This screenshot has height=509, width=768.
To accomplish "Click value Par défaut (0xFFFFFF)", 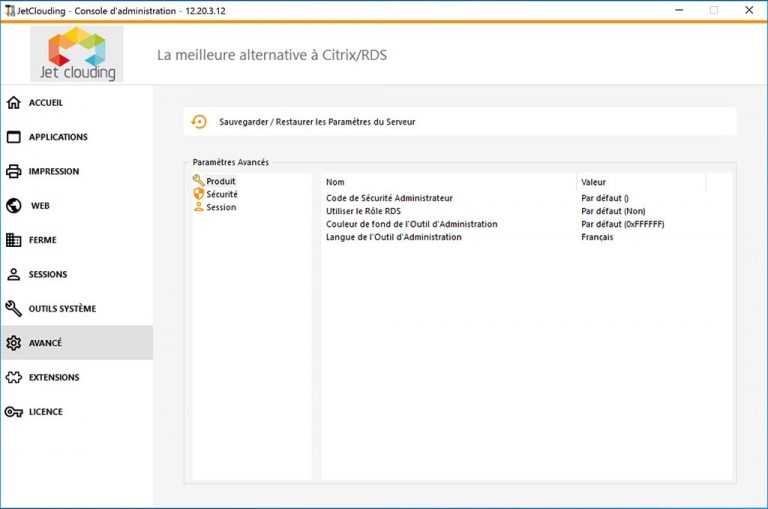I will click(623, 224).
